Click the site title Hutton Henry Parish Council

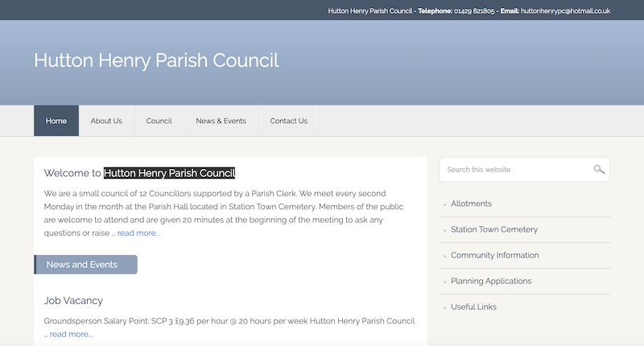(156, 60)
